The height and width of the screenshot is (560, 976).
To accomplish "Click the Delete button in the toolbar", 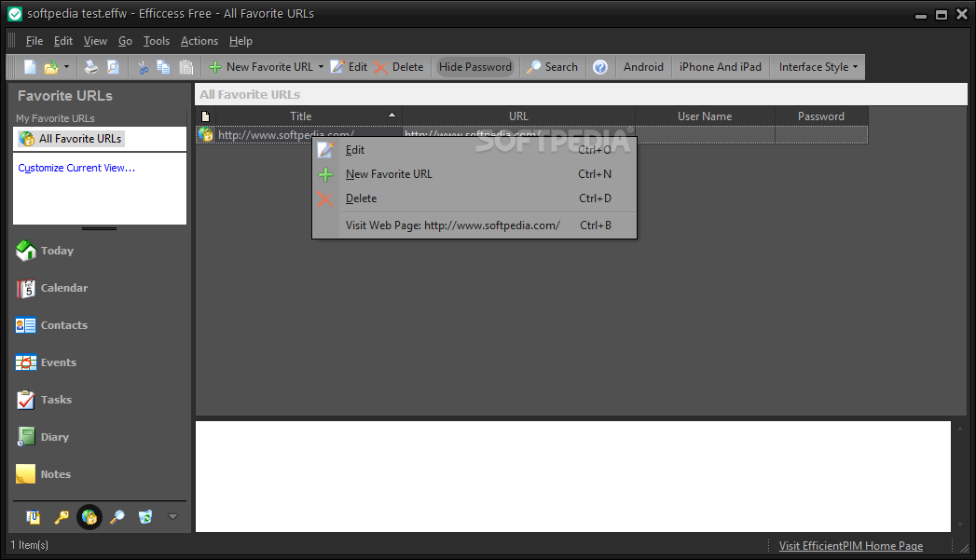I will [399, 66].
